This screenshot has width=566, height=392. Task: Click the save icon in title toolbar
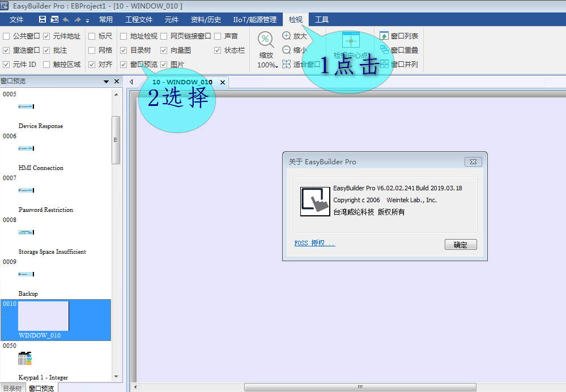pyautogui.click(x=42, y=20)
